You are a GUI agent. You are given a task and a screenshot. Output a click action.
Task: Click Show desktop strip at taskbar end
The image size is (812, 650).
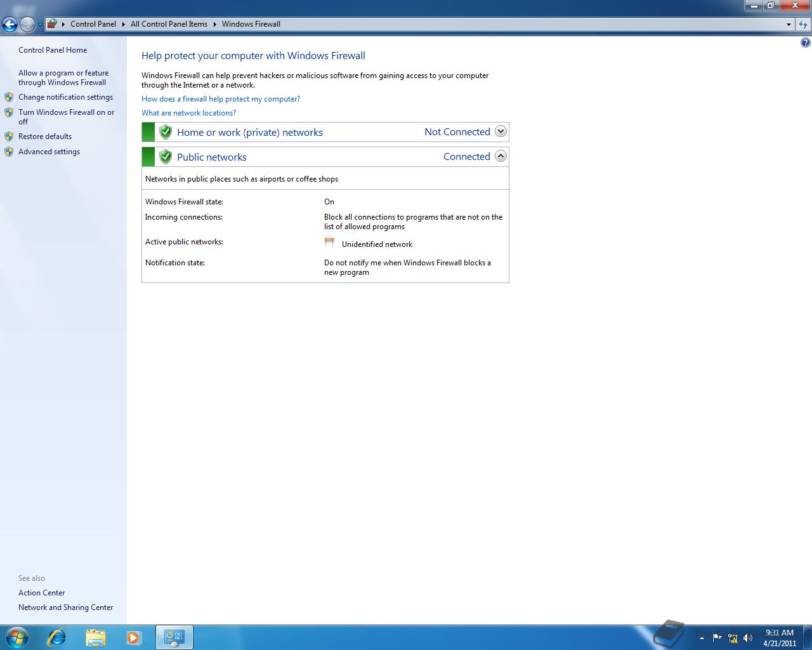[x=808, y=637]
